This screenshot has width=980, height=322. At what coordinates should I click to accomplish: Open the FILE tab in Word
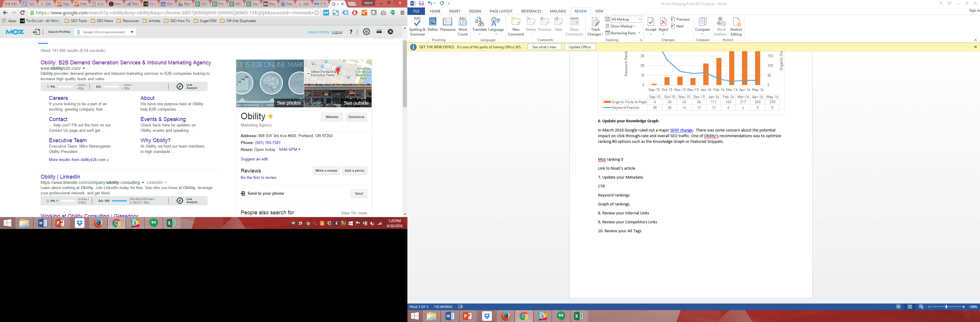point(416,11)
